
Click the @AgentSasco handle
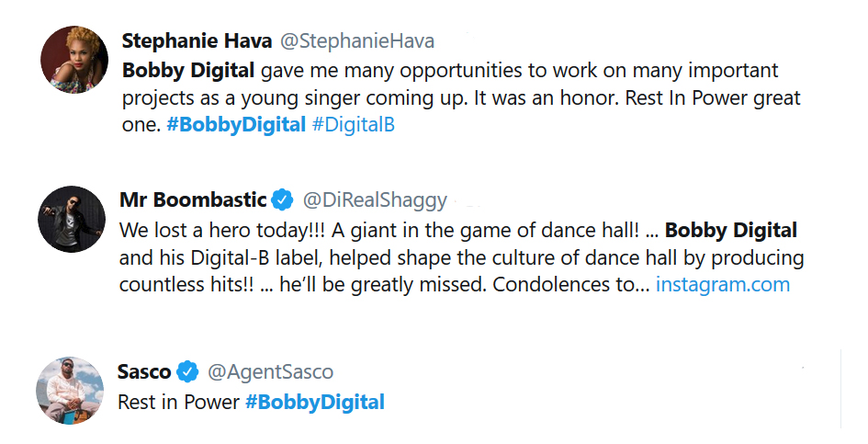270,371
